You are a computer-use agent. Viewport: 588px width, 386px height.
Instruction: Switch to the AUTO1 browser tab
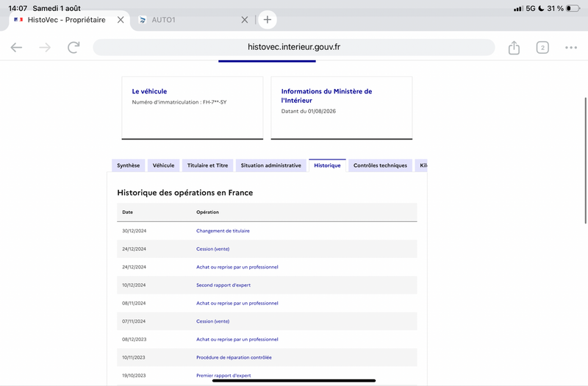[x=163, y=20]
